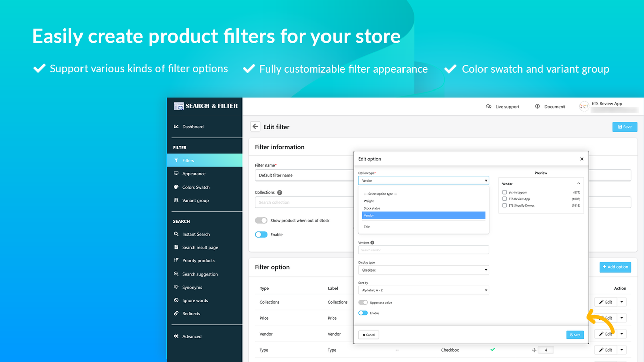Click the back arrow next to Edit filter

click(x=255, y=126)
